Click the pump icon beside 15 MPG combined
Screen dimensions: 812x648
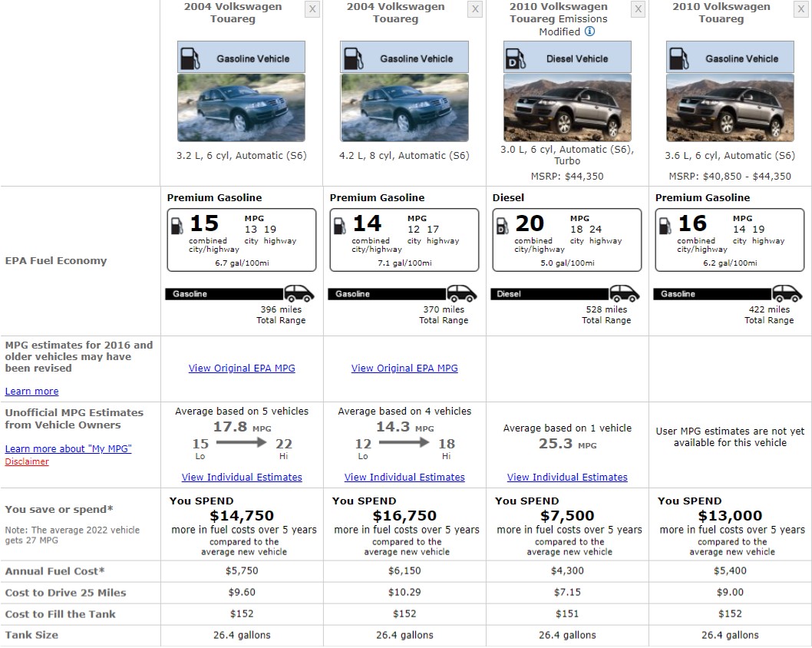click(177, 226)
